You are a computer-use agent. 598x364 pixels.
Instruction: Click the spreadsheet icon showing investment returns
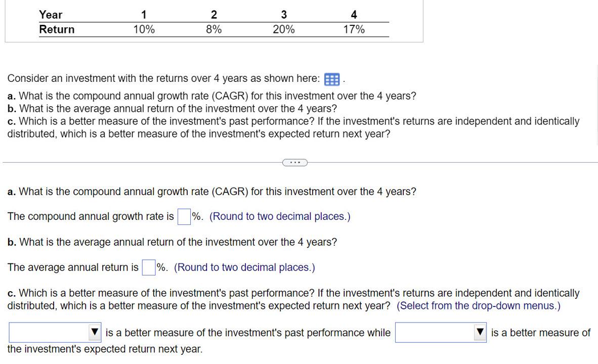pyautogui.click(x=331, y=79)
